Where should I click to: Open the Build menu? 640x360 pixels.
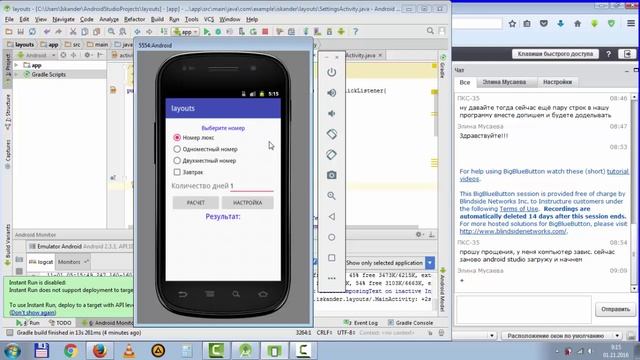pos(157,19)
